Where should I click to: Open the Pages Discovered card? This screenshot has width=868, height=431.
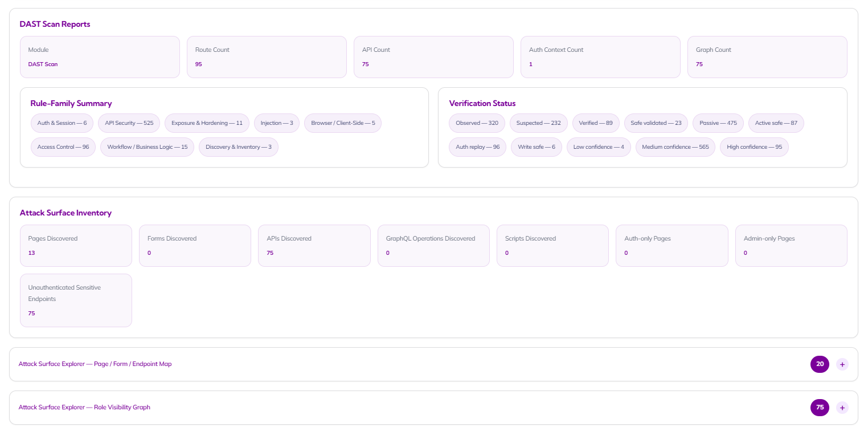[x=76, y=246]
